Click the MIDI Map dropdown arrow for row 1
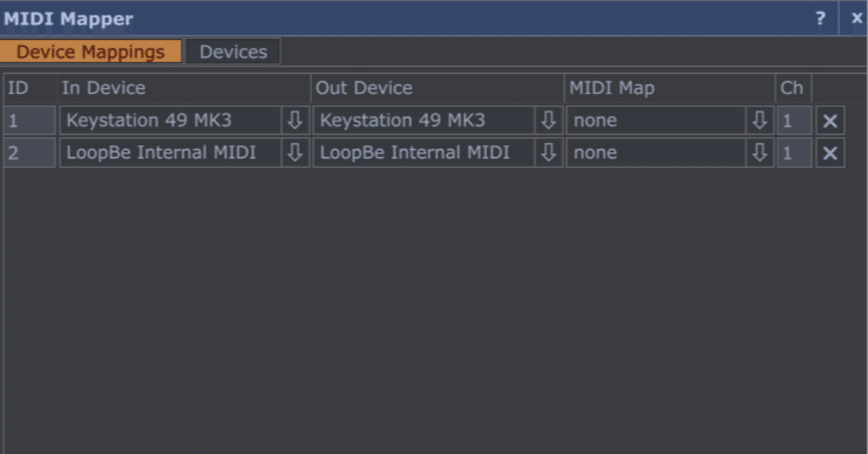The width and height of the screenshot is (868, 454). click(x=759, y=120)
